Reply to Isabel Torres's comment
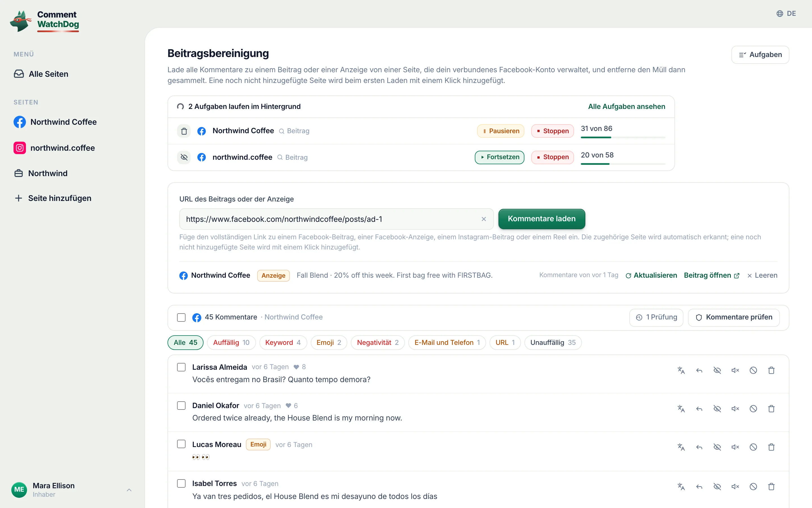Viewport: 812px width, 508px height. 699,486
